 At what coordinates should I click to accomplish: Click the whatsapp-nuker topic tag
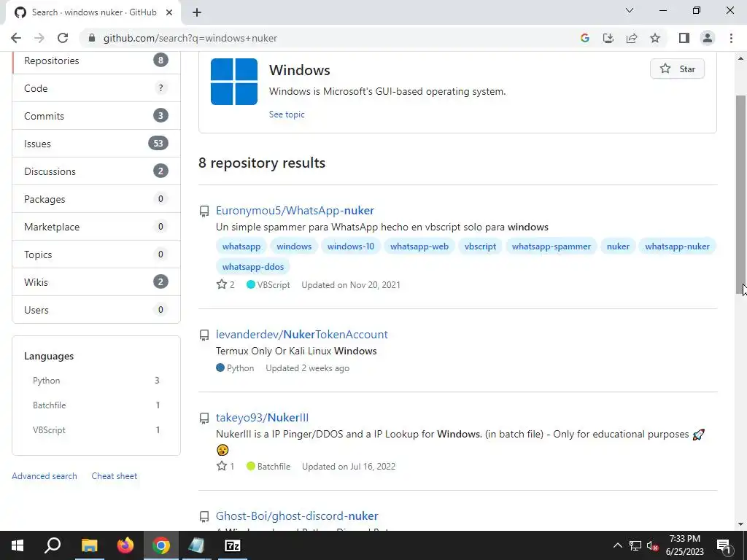click(x=677, y=246)
